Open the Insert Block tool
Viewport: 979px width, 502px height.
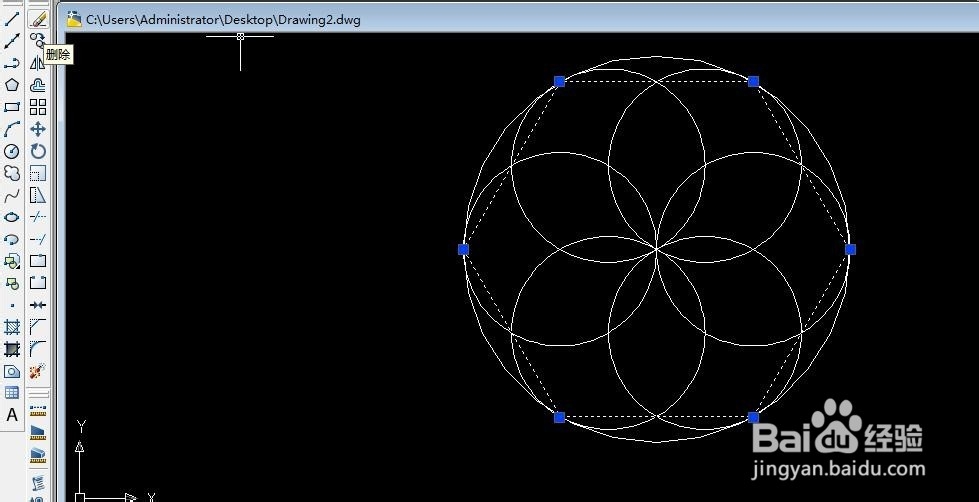pyautogui.click(x=12, y=261)
